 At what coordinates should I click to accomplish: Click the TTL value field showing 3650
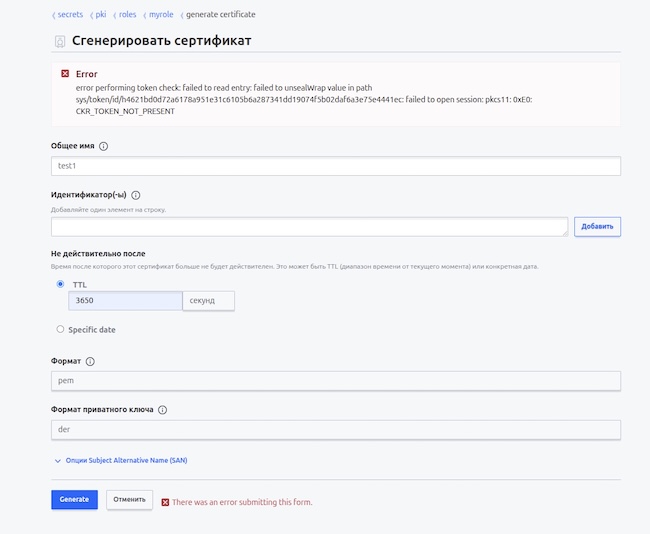[125, 301]
